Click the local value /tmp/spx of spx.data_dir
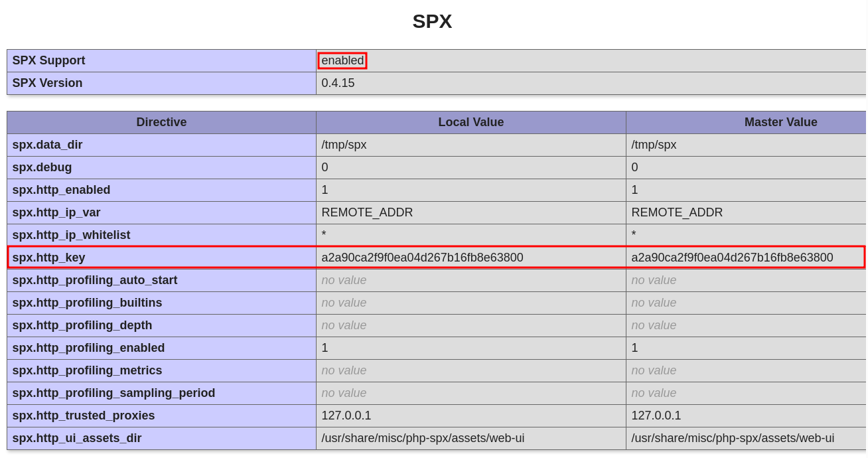Image resolution: width=868 pixels, height=458 pixels. point(344,145)
